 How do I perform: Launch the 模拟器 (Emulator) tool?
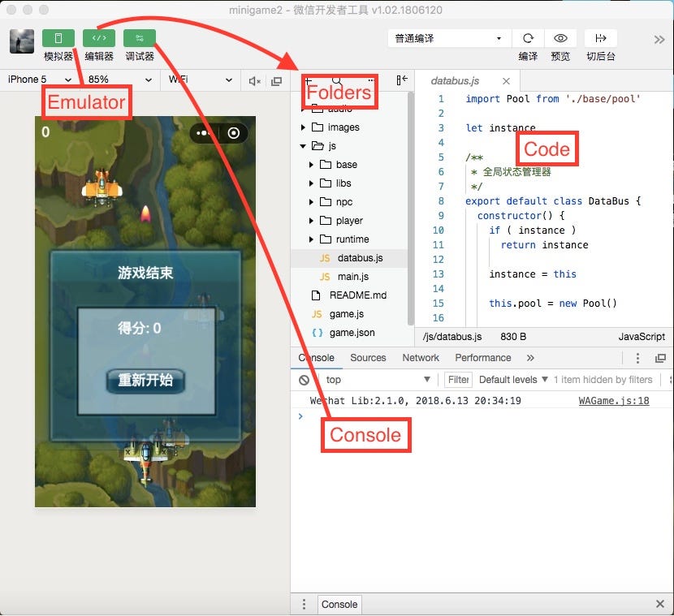click(57, 38)
